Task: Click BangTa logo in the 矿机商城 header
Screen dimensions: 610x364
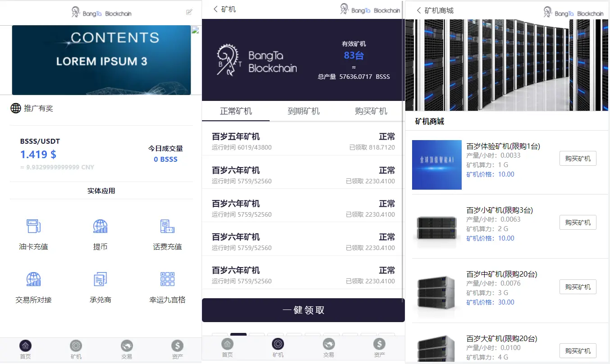Action: click(x=573, y=12)
